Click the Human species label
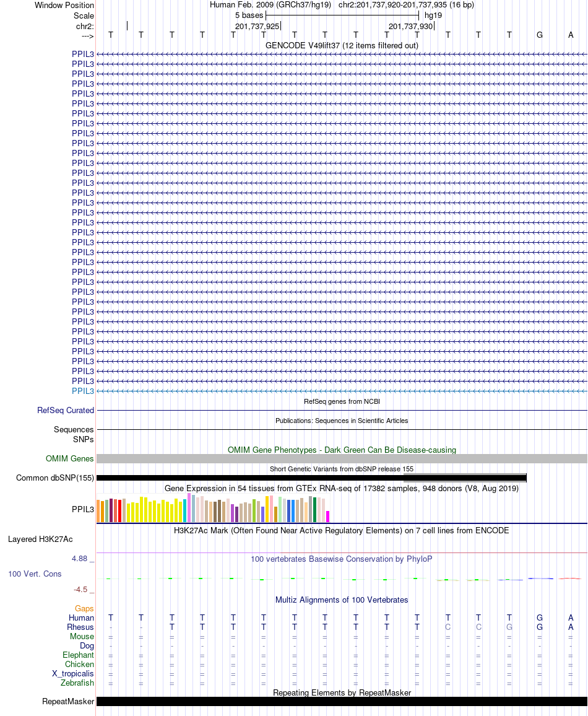This screenshot has width=588, height=716. (81, 618)
